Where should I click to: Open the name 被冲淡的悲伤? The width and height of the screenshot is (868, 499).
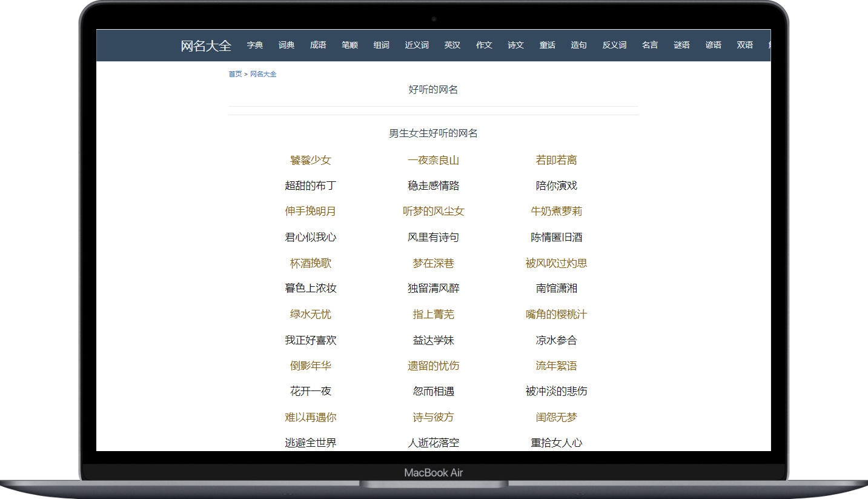pyautogui.click(x=557, y=391)
